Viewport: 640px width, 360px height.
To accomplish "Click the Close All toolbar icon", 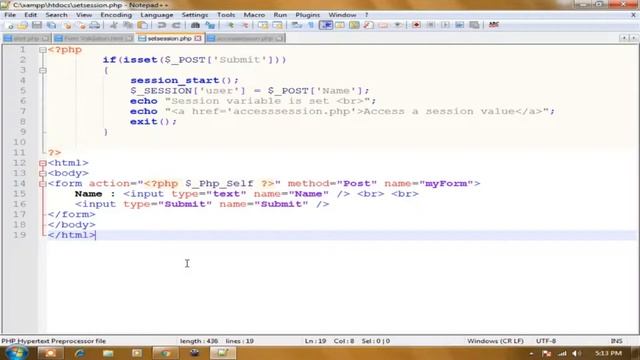I will pyautogui.click(x=82, y=25).
